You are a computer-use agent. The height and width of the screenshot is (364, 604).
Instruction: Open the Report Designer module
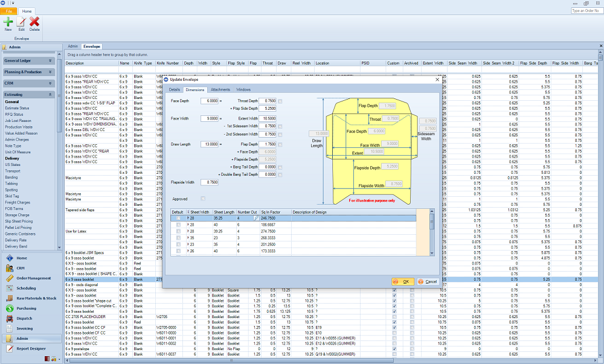click(x=31, y=349)
